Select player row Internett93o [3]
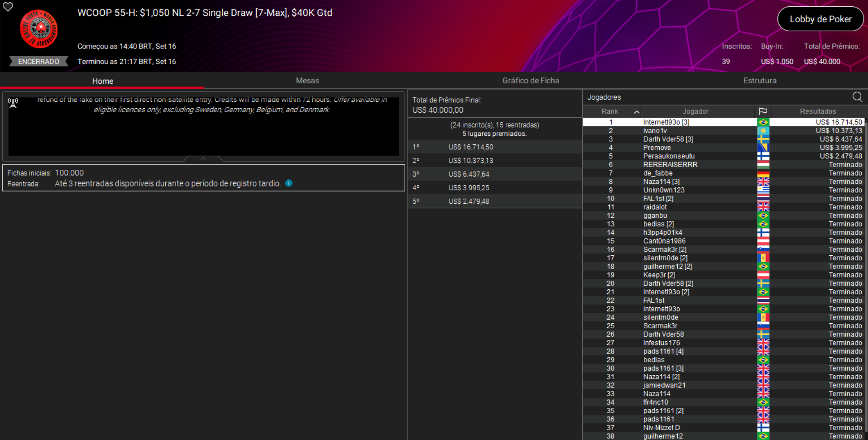This screenshot has width=868, height=440. point(724,122)
